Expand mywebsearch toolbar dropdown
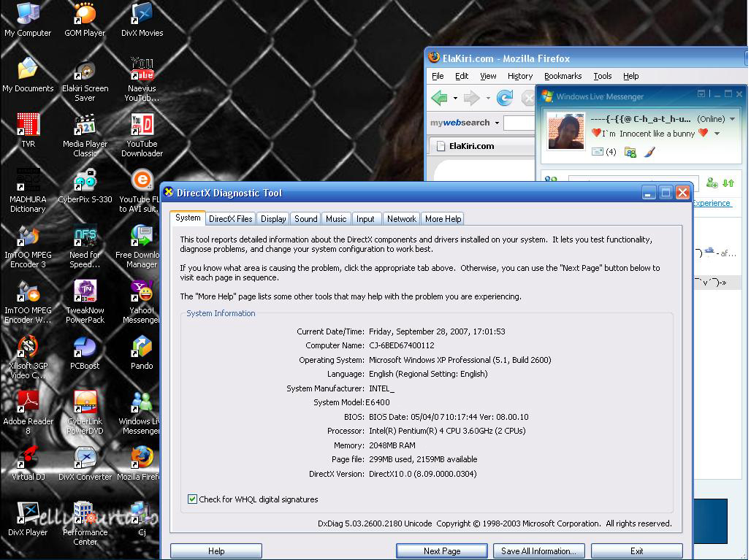The height and width of the screenshot is (560, 751). click(497, 123)
